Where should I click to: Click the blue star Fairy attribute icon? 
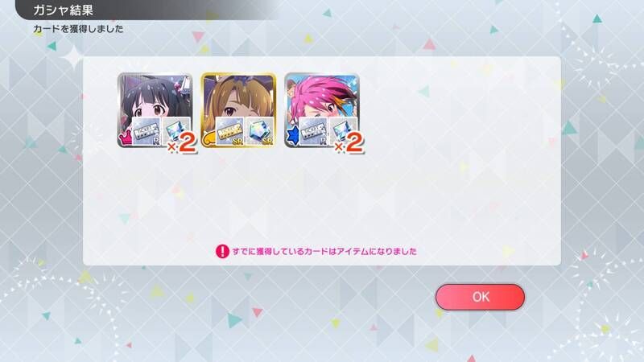pyautogui.click(x=292, y=137)
